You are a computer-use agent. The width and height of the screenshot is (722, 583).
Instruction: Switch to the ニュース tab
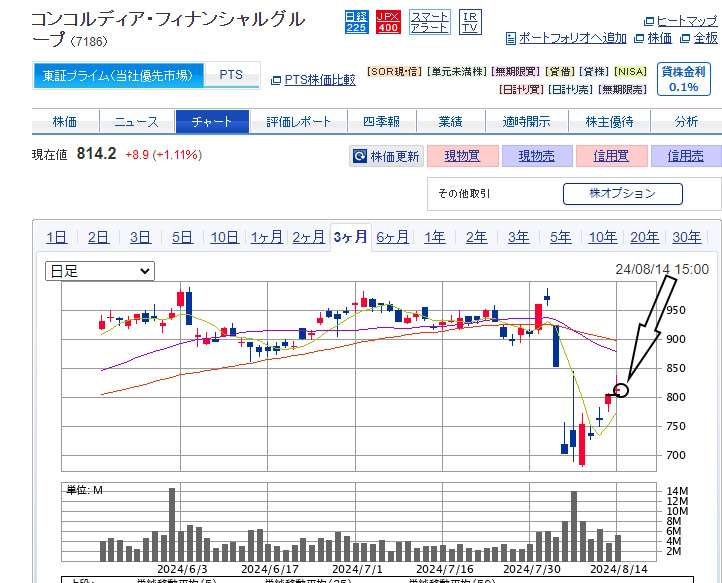point(137,122)
